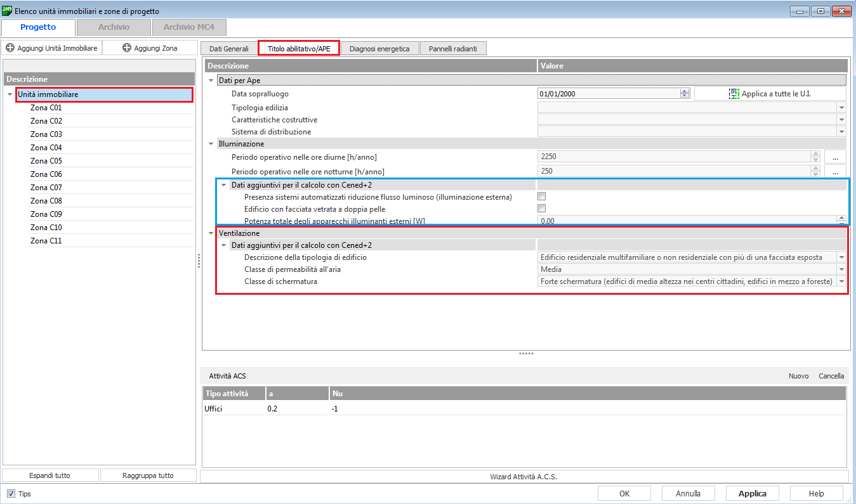Open the Classe di permeabilità all'aria dropdown
The width and height of the screenshot is (856, 504).
pyautogui.click(x=841, y=269)
